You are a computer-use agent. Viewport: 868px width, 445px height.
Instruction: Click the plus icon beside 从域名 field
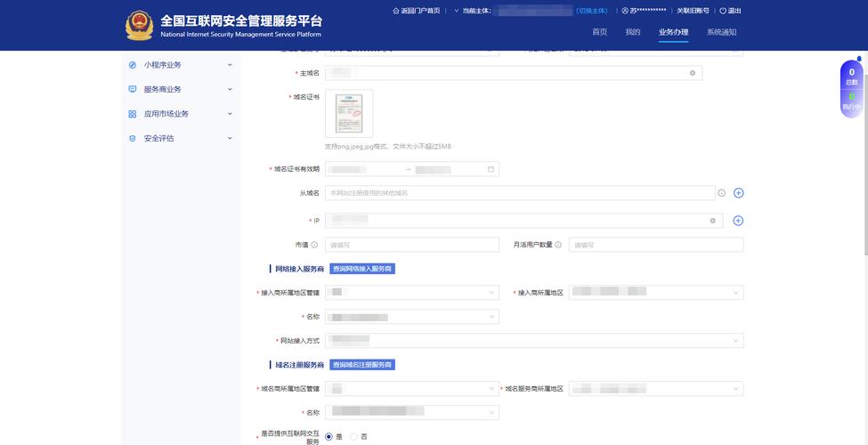click(x=738, y=193)
